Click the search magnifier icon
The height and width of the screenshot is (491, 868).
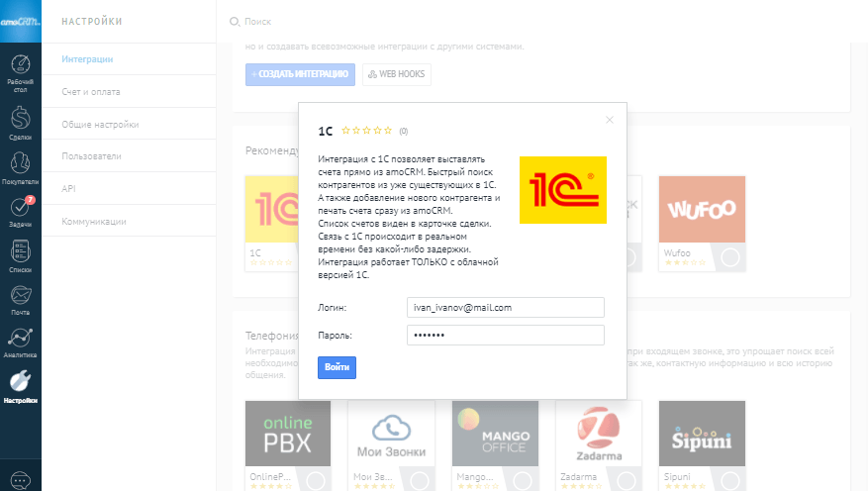click(235, 22)
